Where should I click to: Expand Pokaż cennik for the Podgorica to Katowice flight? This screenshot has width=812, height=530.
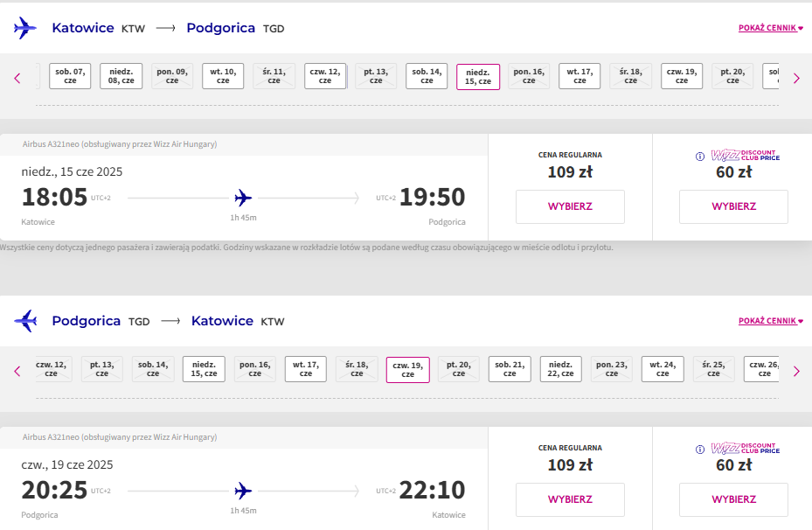coord(771,321)
